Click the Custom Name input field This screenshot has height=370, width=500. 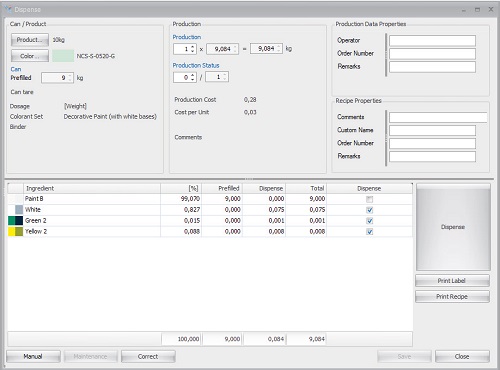tap(432, 130)
